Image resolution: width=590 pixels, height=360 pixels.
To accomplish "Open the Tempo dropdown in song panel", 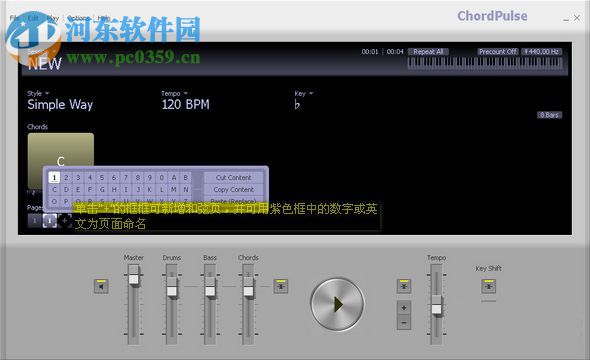I will pos(174,93).
